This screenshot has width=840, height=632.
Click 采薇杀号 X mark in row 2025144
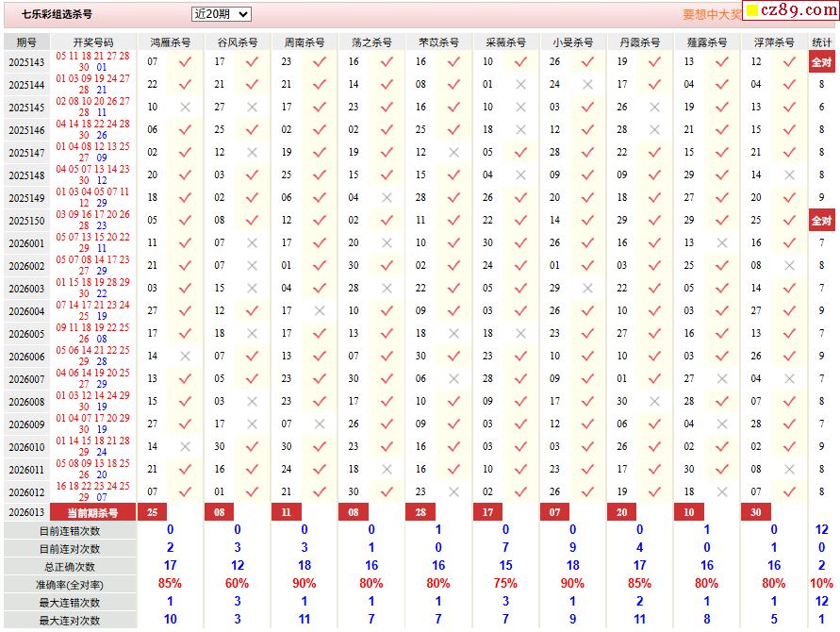pos(520,84)
